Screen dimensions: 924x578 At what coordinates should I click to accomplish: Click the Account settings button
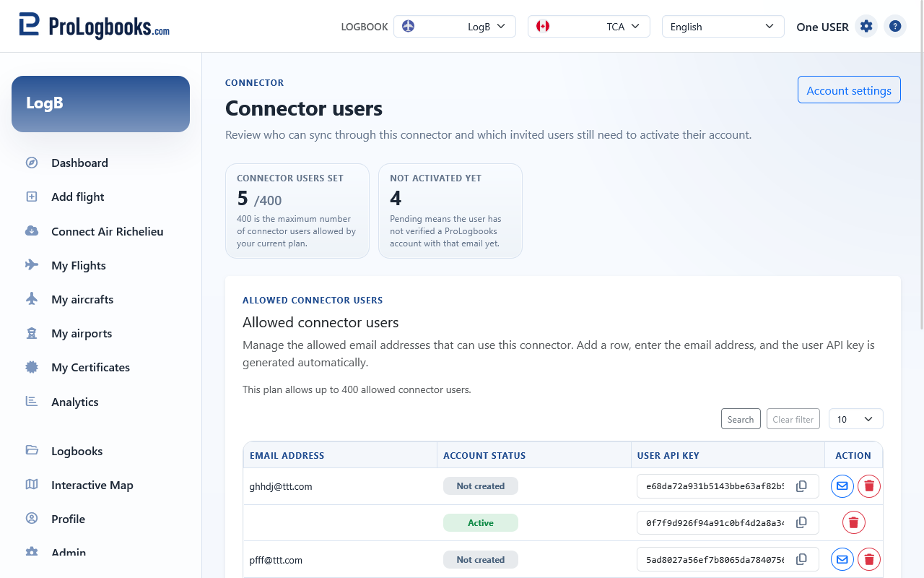click(x=849, y=90)
